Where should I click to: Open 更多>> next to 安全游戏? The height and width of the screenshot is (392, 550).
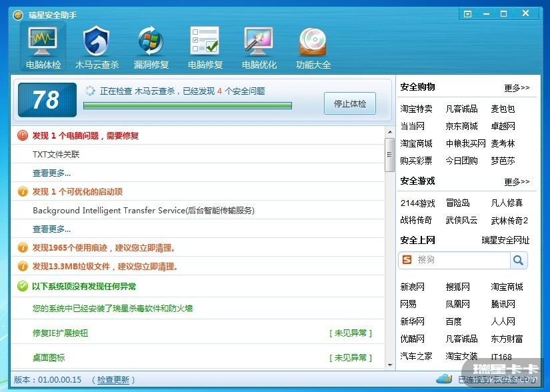(x=517, y=181)
